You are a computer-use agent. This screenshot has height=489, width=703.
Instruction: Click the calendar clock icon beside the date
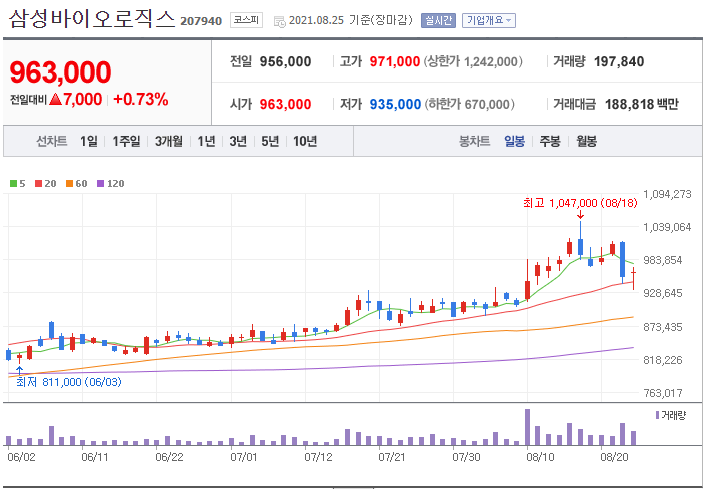click(x=279, y=22)
